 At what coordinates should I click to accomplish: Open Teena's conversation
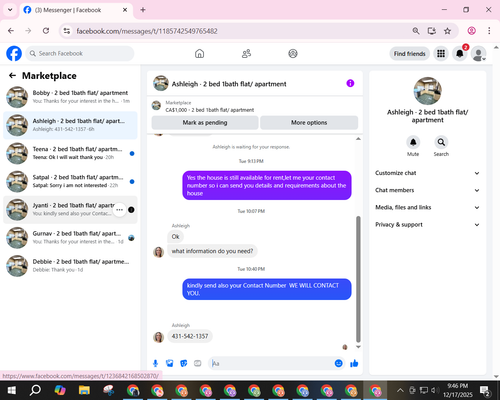point(70,153)
